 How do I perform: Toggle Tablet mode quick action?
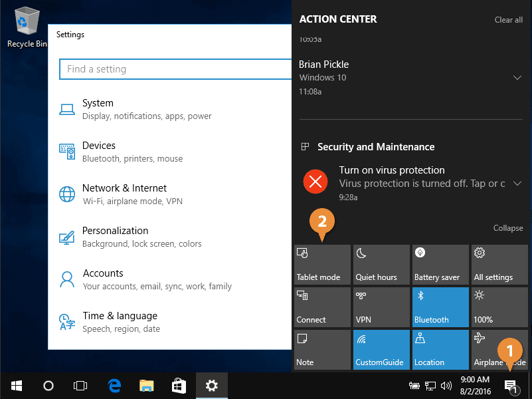coord(322,265)
